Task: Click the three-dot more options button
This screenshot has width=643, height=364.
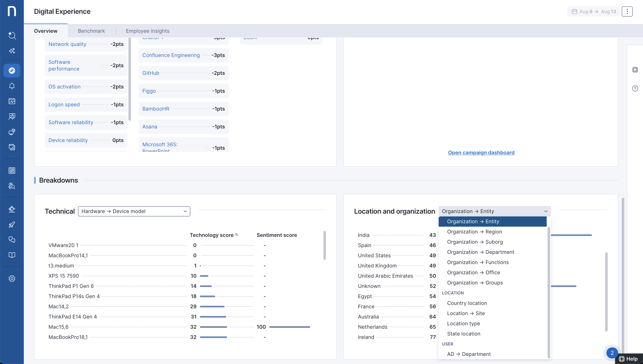Action: [627, 11]
